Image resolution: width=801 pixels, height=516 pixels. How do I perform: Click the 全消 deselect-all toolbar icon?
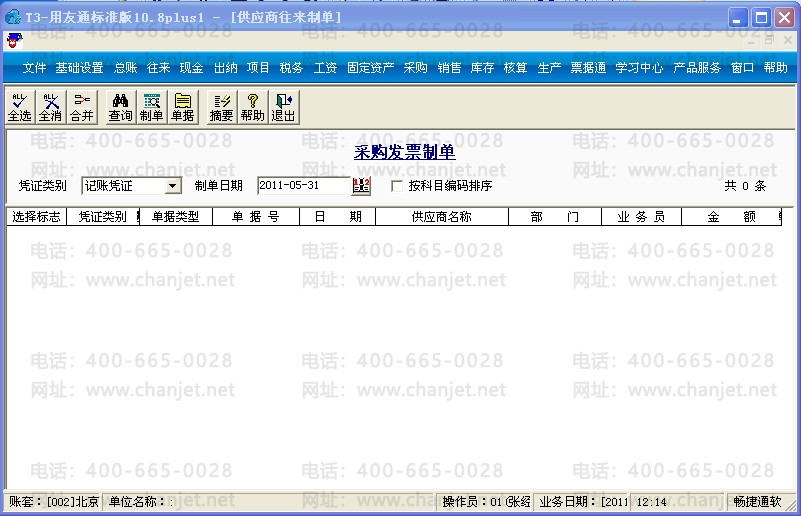pos(51,107)
